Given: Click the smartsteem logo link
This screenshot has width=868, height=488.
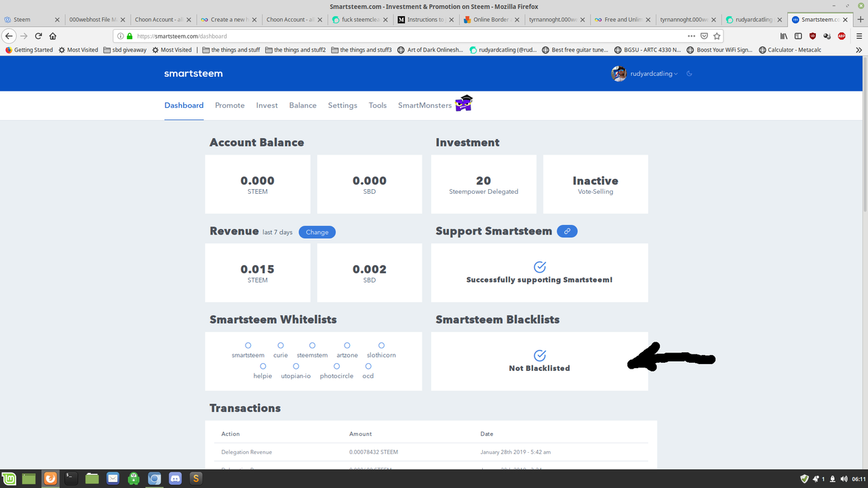Looking at the screenshot, I should (x=193, y=73).
